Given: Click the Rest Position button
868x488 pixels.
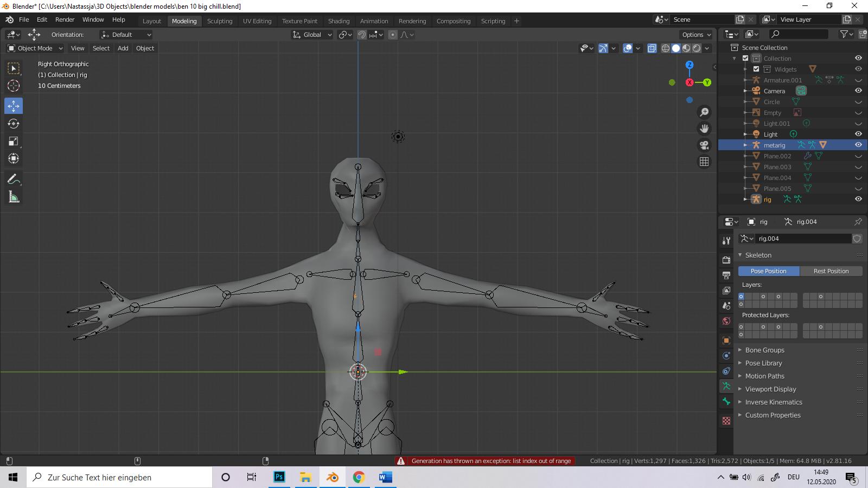Looking at the screenshot, I should click(x=831, y=271).
